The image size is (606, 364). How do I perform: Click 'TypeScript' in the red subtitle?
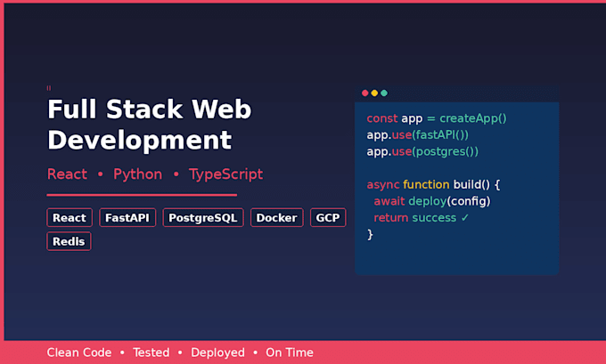click(x=226, y=174)
